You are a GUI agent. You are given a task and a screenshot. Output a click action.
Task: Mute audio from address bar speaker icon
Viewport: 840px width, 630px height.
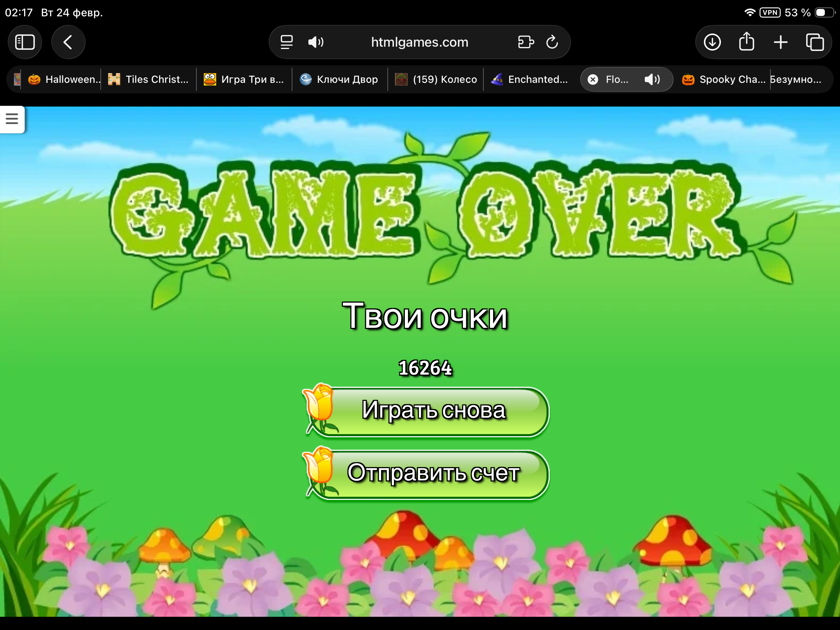(x=315, y=42)
